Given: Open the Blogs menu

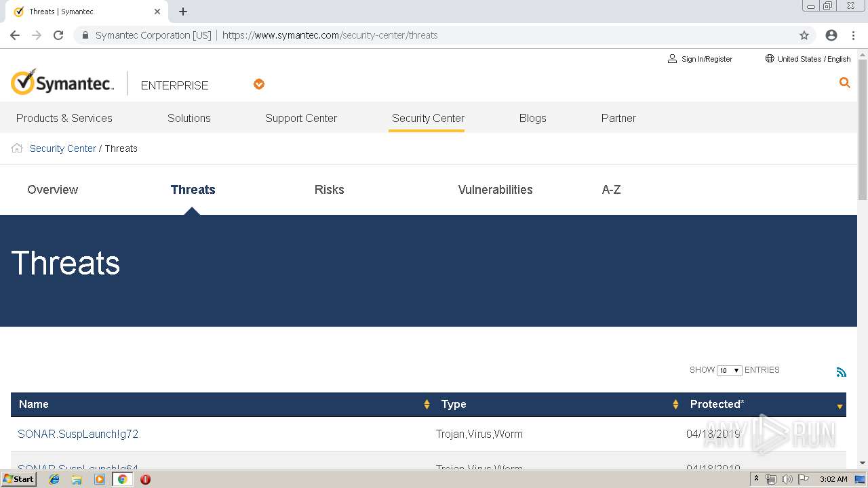Looking at the screenshot, I should click(533, 118).
